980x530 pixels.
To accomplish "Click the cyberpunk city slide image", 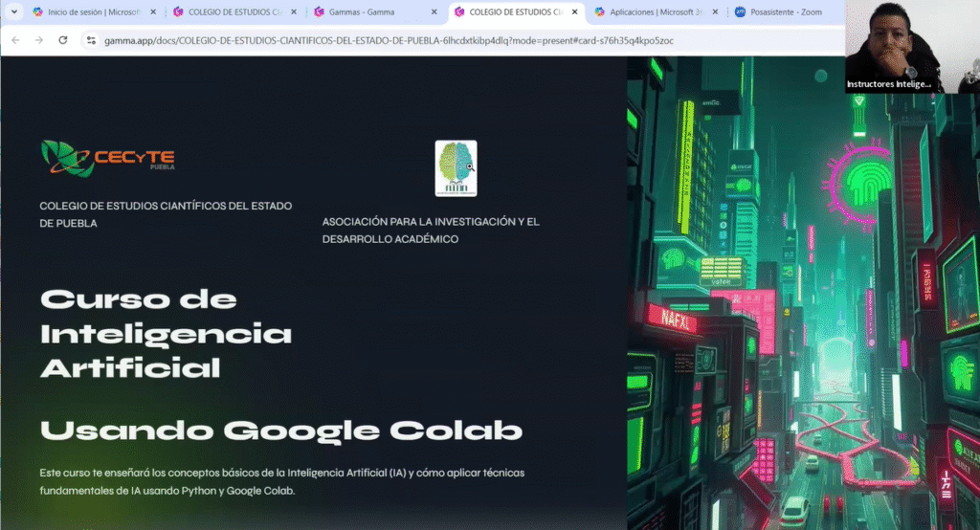I will coord(803,294).
